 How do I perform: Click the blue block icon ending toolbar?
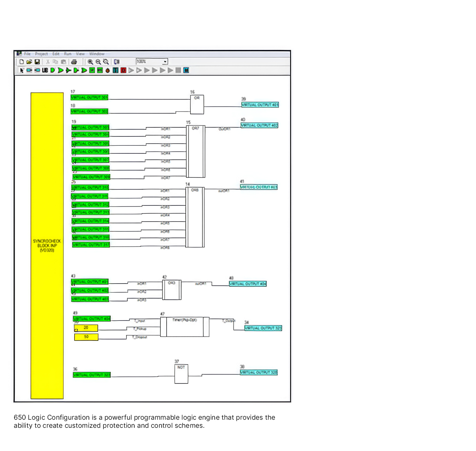(186, 70)
